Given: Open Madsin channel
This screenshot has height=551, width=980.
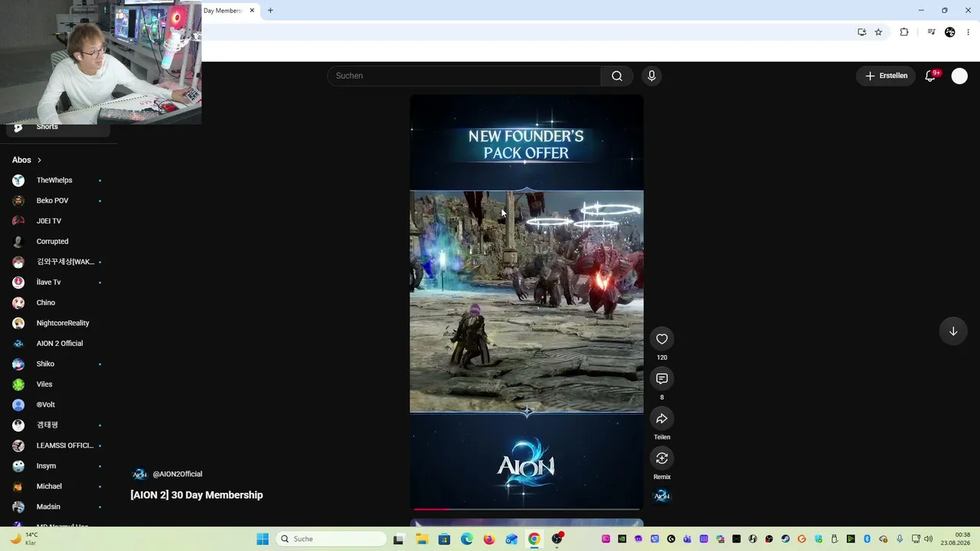Looking at the screenshot, I should [x=58, y=507].
